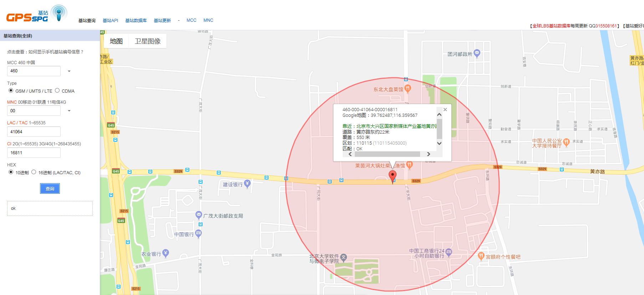
Task: Click info popup scroll right arrow
Action: (429, 154)
